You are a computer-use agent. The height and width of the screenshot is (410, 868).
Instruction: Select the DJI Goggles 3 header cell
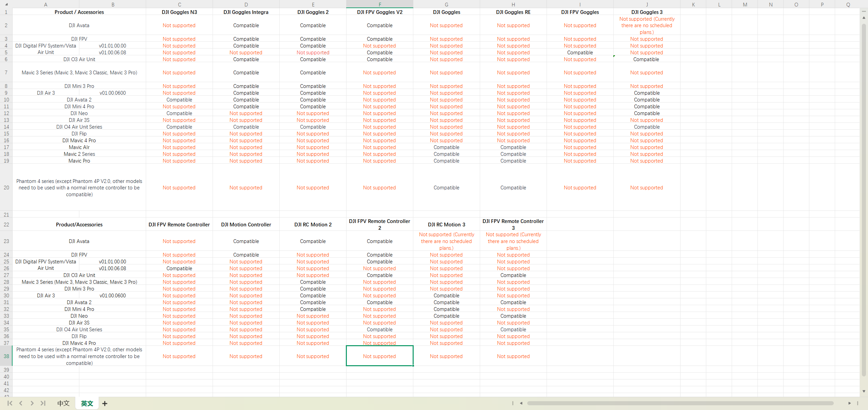coord(647,12)
